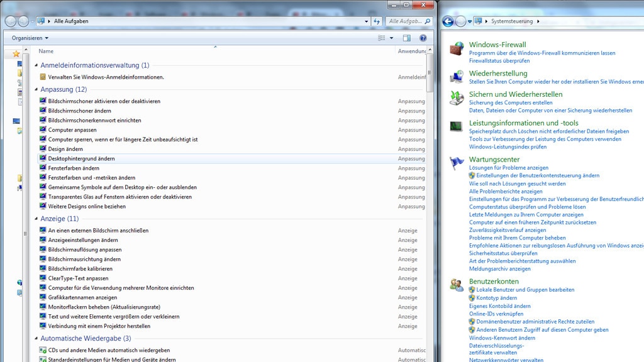
Task: Open Windows-Leistungsindex prüfen link
Action: (508, 147)
